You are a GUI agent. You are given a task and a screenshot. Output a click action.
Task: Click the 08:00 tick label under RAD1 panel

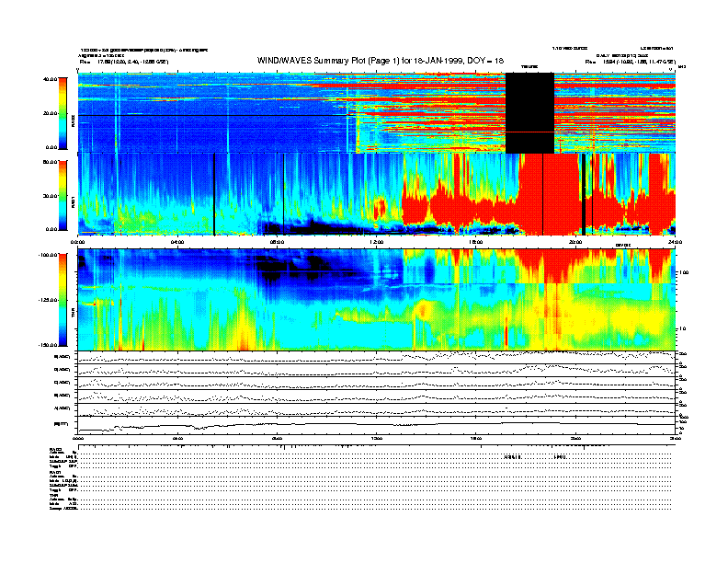point(277,242)
